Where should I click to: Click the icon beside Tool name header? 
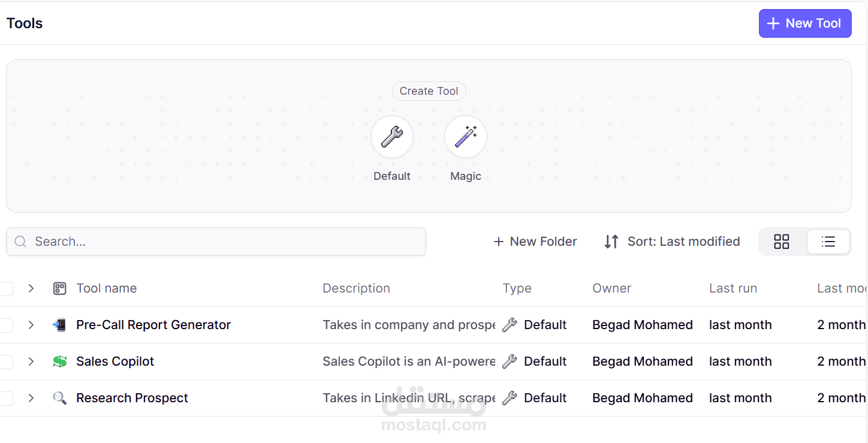point(59,288)
